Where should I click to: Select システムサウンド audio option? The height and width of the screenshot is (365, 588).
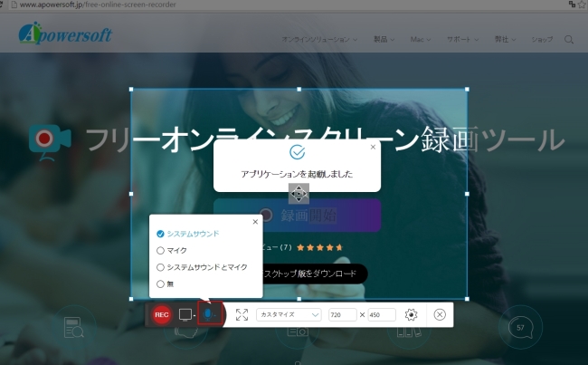point(188,234)
